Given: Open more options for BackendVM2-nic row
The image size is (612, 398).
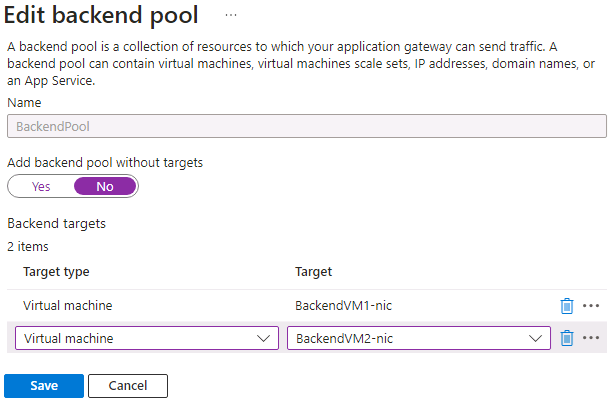Looking at the screenshot, I should coord(591,338).
